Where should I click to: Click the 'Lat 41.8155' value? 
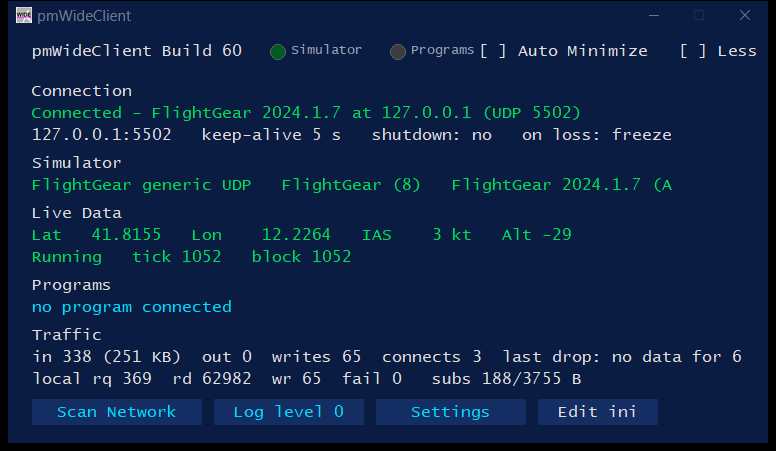point(97,235)
